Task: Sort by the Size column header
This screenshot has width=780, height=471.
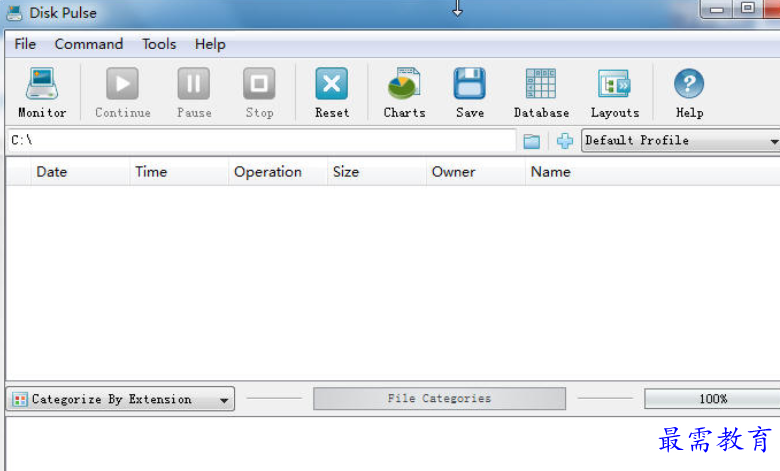Action: pos(377,172)
